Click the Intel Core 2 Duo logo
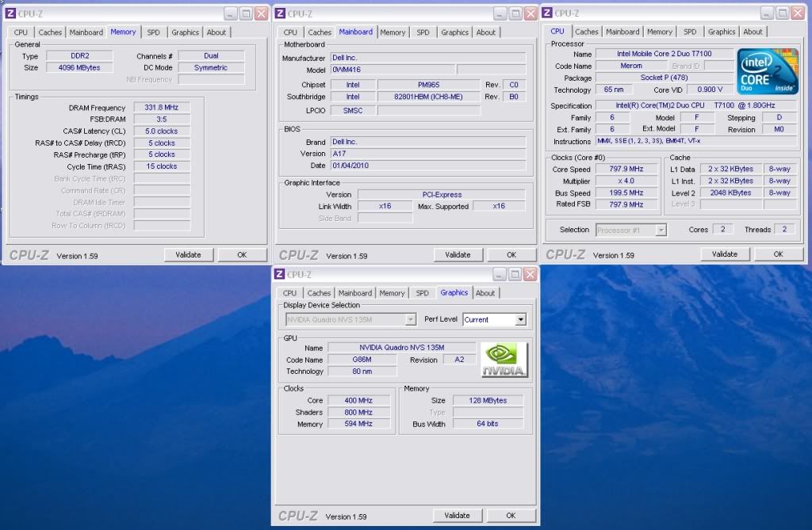Screen dimensions: 812x530 pyautogui.click(x=767, y=71)
